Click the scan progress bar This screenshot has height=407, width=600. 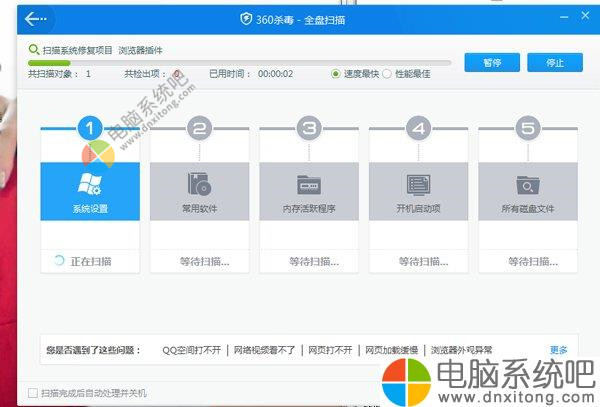point(240,62)
